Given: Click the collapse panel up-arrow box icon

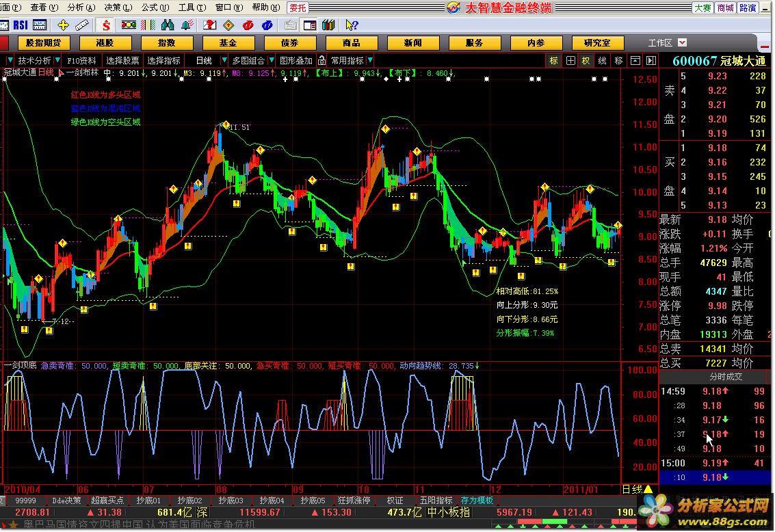Looking at the screenshot, I should [x=635, y=60].
